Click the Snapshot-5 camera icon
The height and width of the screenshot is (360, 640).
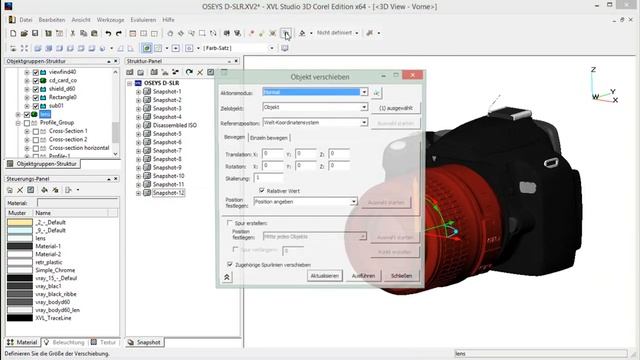[x=147, y=134]
